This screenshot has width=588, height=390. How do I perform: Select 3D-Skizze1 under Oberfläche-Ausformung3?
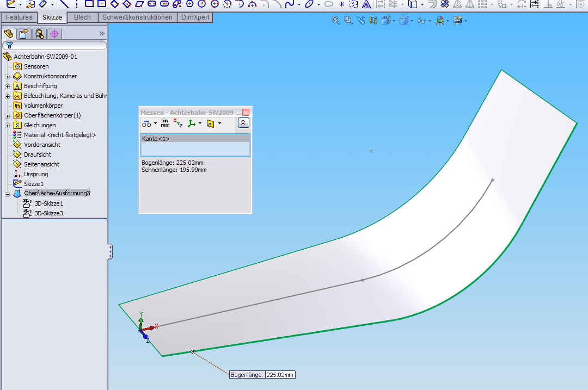pos(49,203)
